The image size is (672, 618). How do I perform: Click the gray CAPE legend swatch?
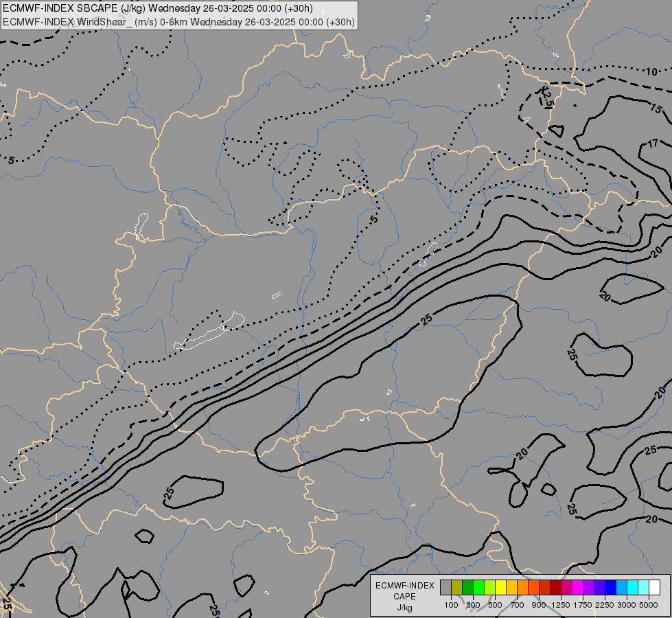coord(445,587)
